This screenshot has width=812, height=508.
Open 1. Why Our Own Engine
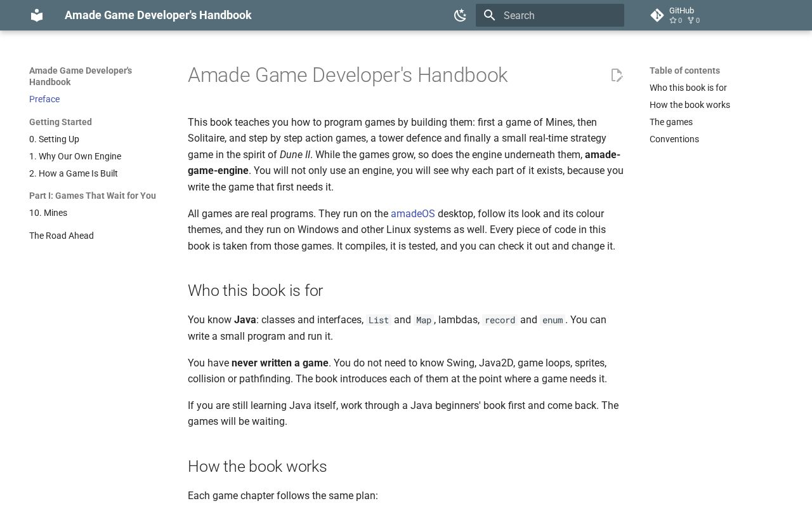click(75, 156)
